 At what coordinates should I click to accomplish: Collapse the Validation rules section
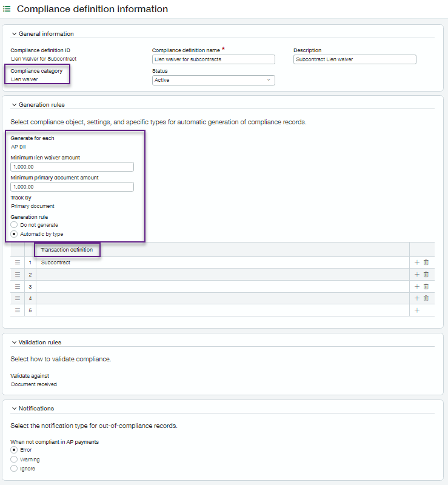coord(15,343)
